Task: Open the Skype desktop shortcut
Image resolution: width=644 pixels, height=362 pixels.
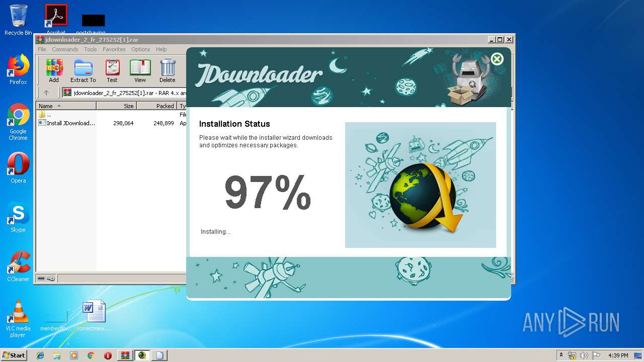Action: coord(18,217)
